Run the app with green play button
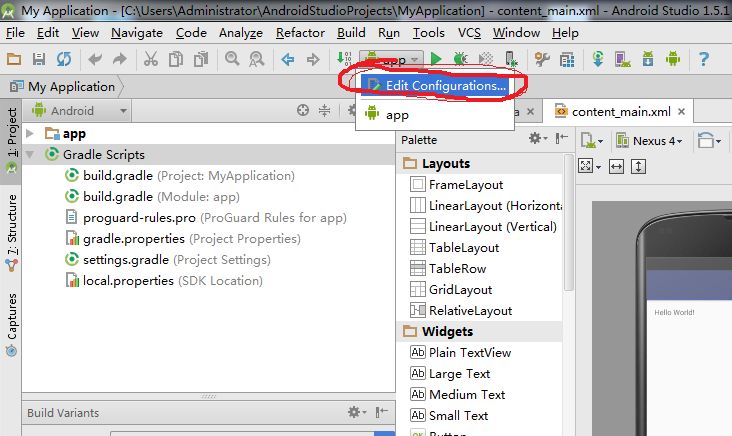 tap(436, 59)
